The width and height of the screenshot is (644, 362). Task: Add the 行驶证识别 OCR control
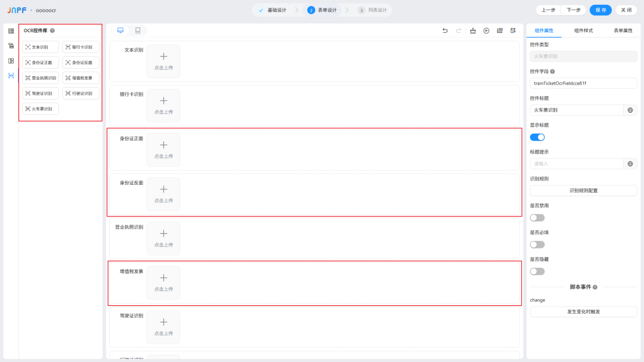point(80,93)
